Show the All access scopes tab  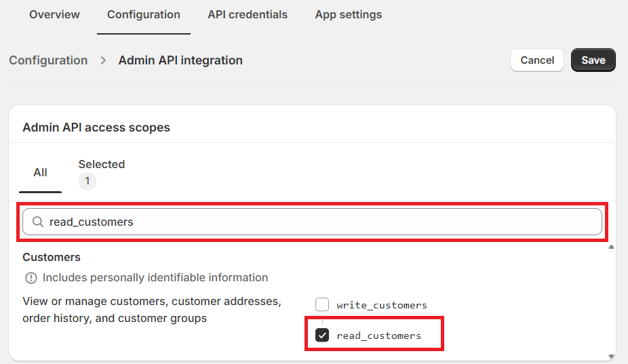tap(41, 172)
